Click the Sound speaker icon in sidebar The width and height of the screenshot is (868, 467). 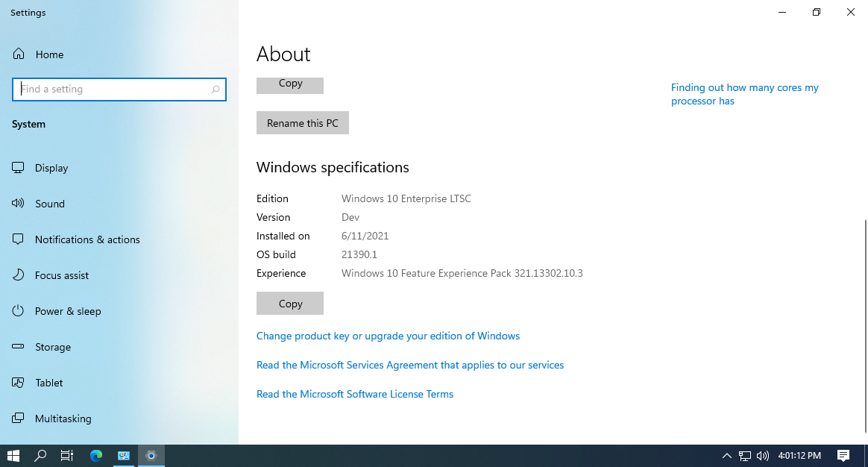[x=18, y=204]
